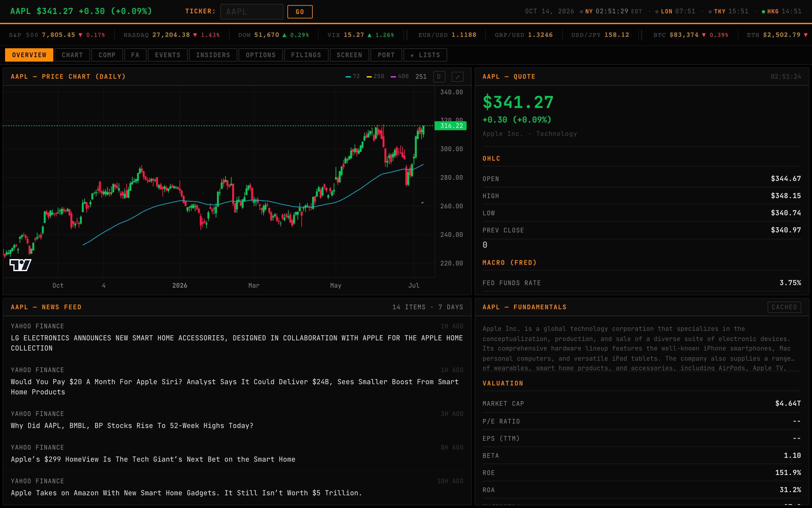
Task: Click the D daily interval button
Action: (x=439, y=77)
